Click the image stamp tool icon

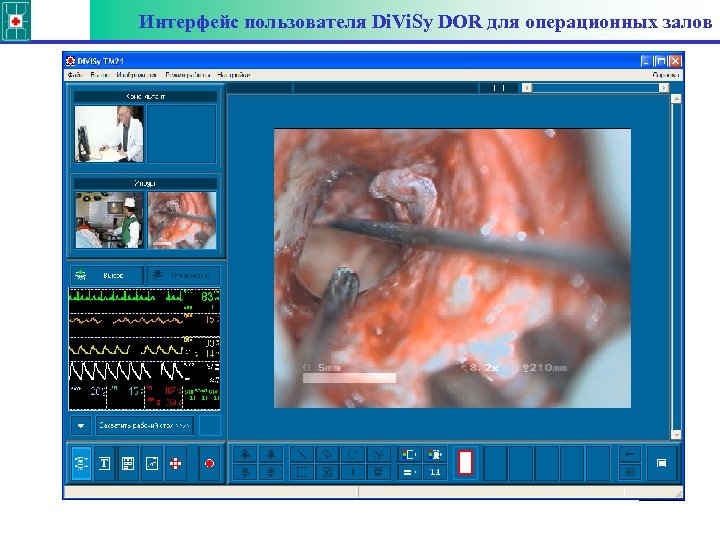[x=378, y=472]
